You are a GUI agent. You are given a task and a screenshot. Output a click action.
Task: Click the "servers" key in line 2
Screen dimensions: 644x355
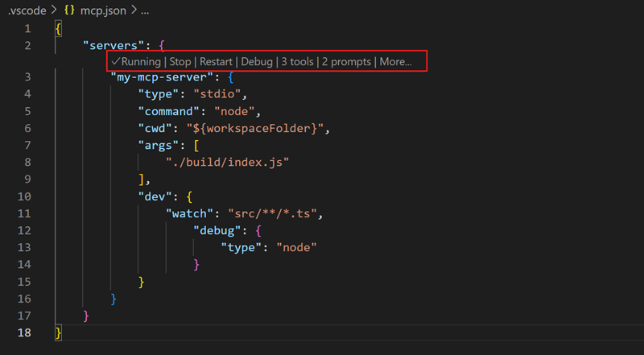pos(114,45)
